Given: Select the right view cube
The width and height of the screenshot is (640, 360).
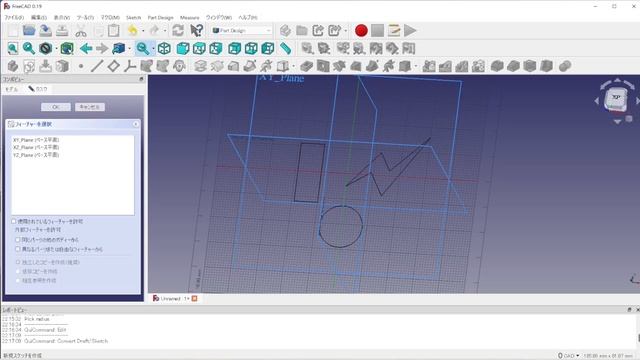Looking at the screenshot, I should (216, 49).
